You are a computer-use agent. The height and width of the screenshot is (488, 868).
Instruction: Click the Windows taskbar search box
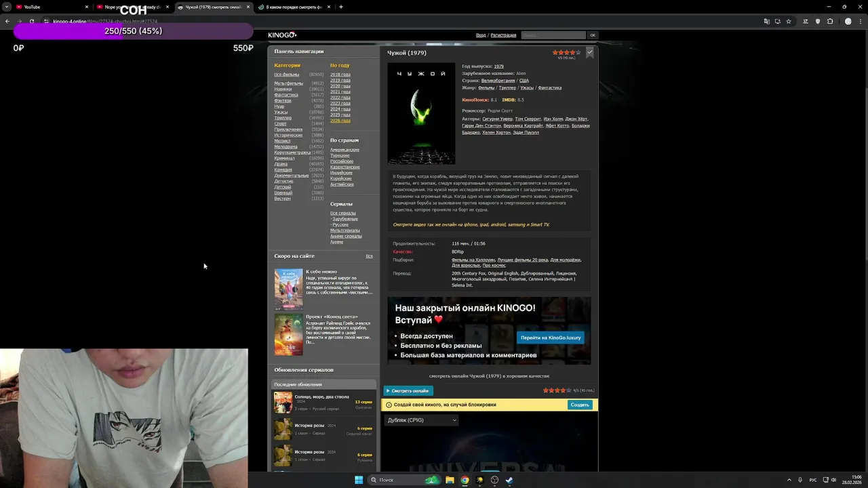406,480
